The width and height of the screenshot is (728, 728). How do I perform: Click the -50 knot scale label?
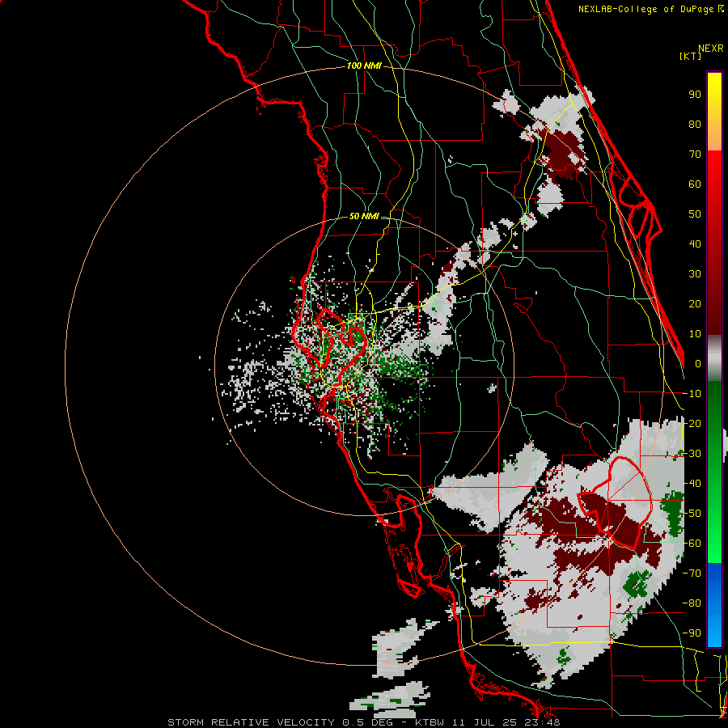point(692,514)
